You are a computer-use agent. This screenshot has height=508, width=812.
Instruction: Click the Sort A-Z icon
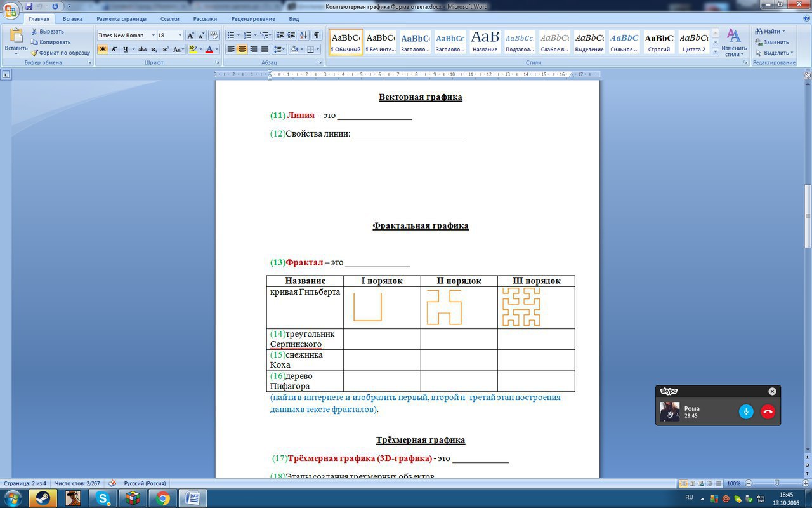click(x=303, y=36)
